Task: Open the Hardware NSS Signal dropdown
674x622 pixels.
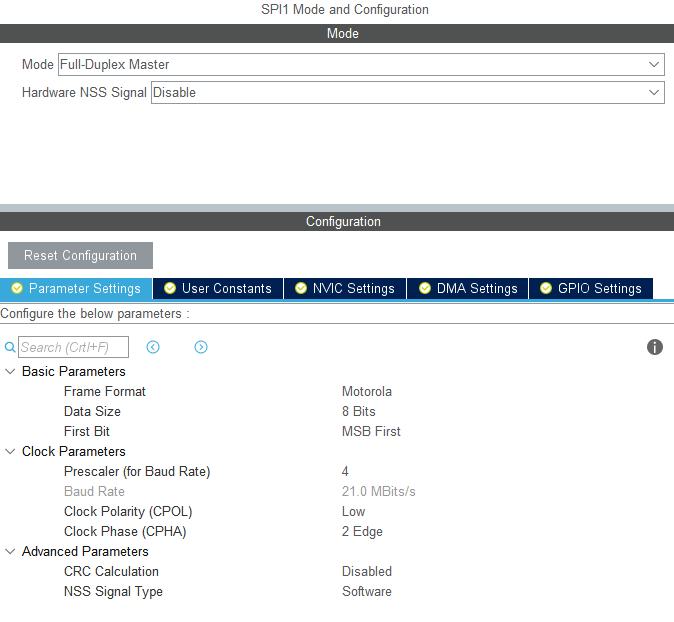Action: (407, 92)
